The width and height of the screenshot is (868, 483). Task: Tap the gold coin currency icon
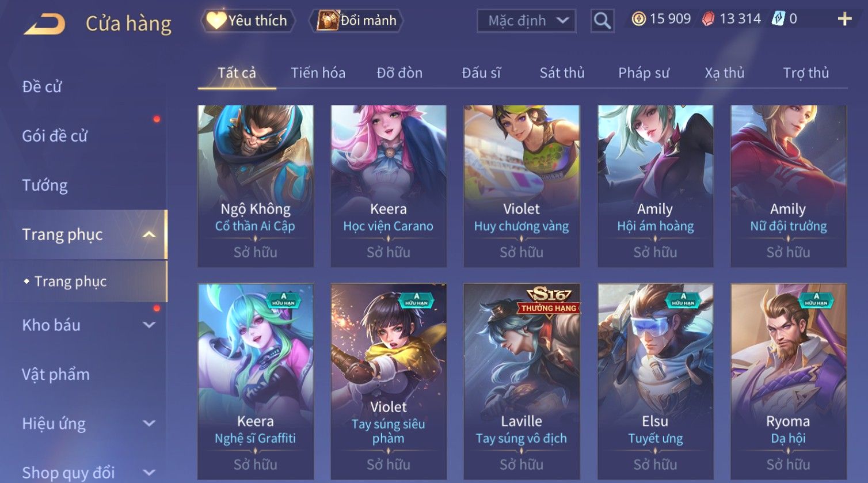[638, 19]
